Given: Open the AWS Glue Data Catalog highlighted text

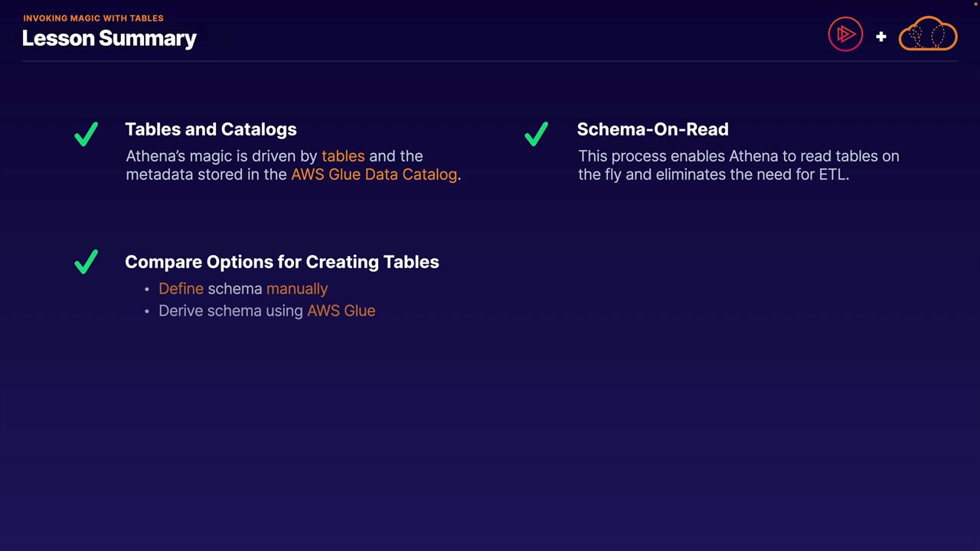Looking at the screenshot, I should click(x=374, y=174).
